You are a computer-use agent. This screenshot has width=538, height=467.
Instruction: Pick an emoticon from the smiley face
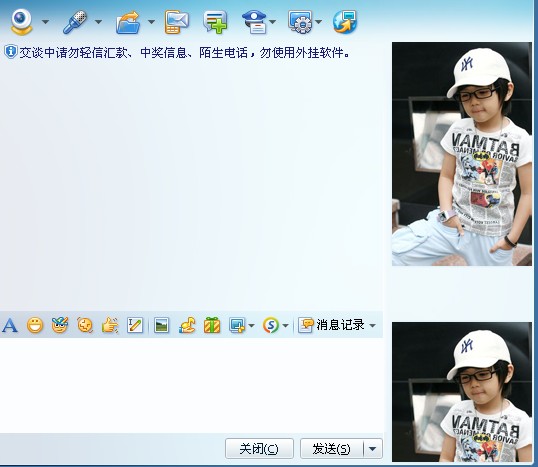[35, 325]
